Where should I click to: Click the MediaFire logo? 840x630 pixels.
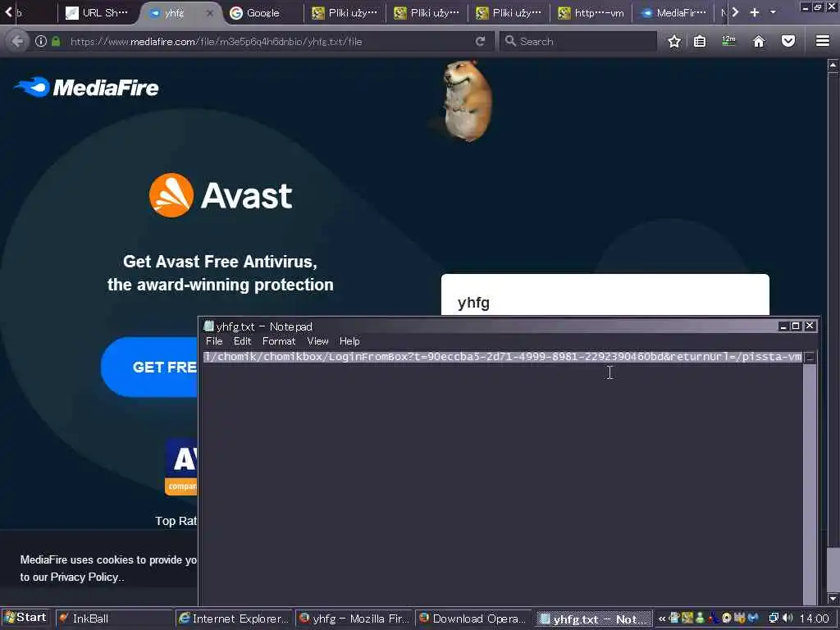86,87
